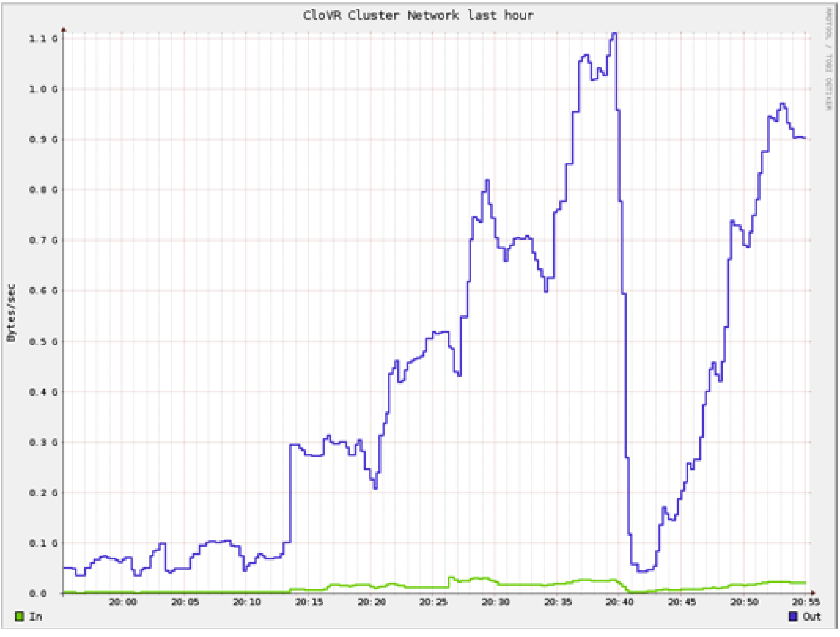Select the 20:20 time axis label

(x=371, y=602)
